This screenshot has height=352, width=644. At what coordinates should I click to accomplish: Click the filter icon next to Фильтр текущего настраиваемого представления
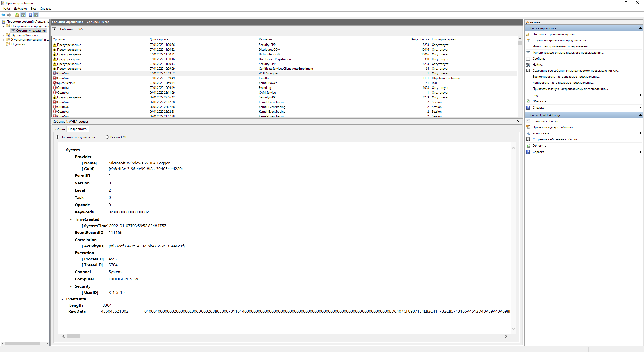[528, 53]
